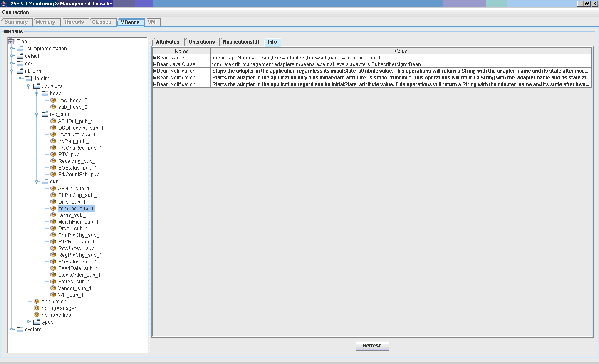This screenshot has height=364, width=599.
Task: Collapse the req_pub folder node
Action: [x=37, y=114]
